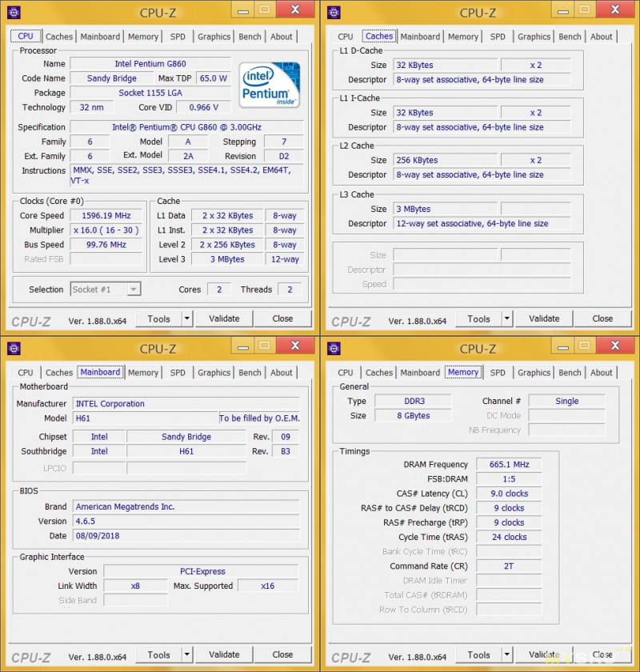Click the processor Name field showing Intel Pentium G860
Viewport: 640px width, 672px height.
point(150,64)
